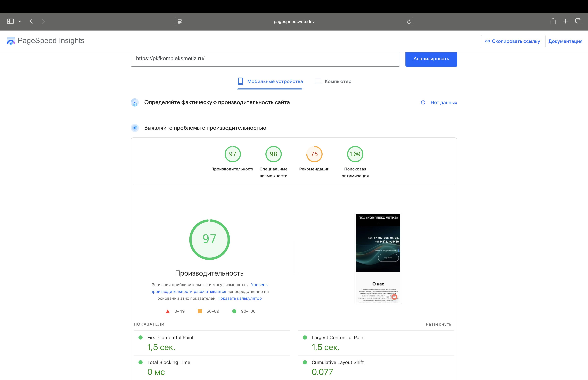Select the Мобильные устройства tab
This screenshot has height=380, width=588.
tap(270, 81)
